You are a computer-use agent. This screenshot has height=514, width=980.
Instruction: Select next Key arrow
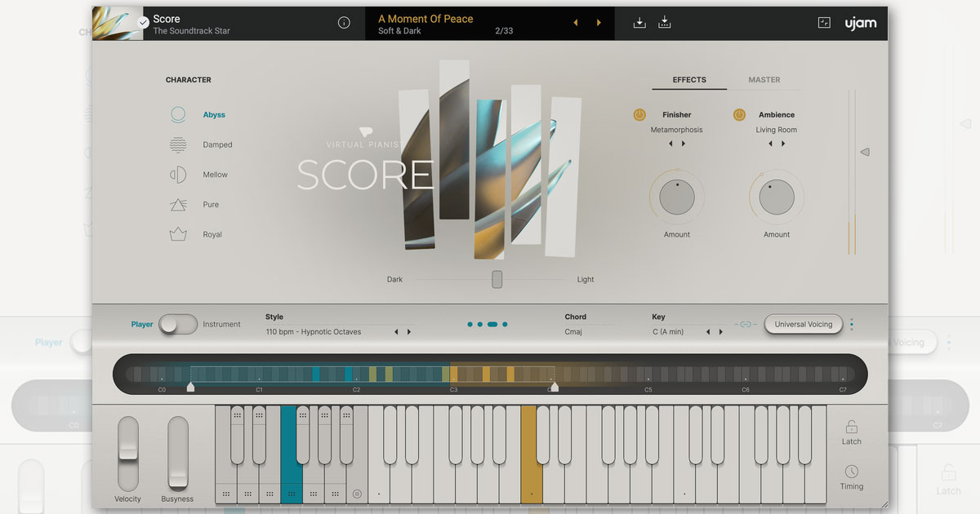tap(720, 332)
